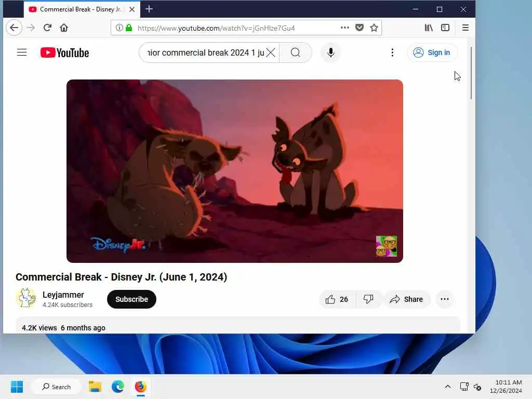
Task: Submit search with the magnifier button
Action: 296,52
